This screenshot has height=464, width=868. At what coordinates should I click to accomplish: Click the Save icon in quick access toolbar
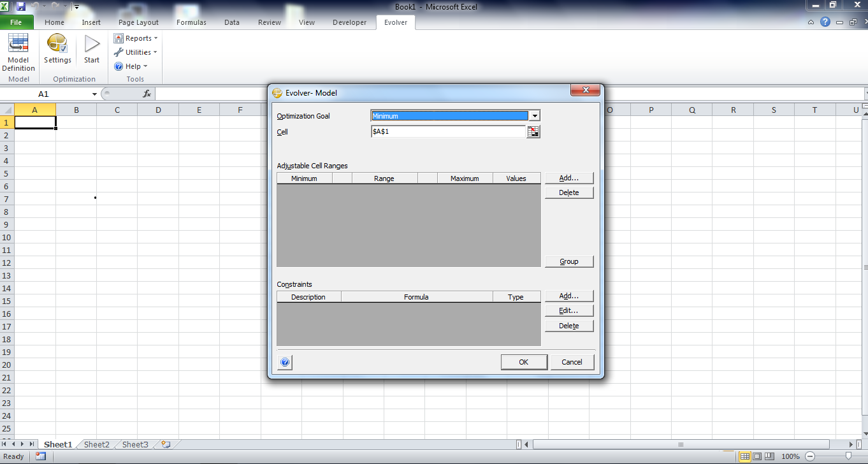pyautogui.click(x=21, y=6)
